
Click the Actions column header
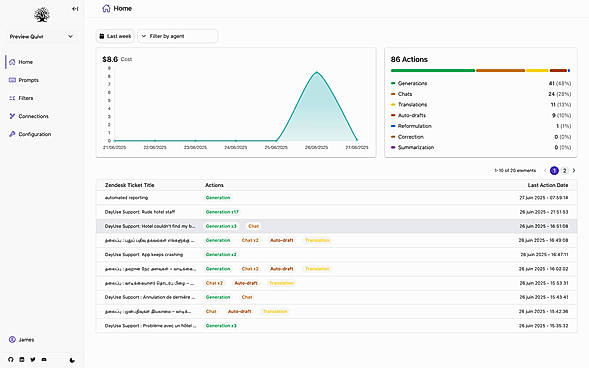(x=214, y=185)
